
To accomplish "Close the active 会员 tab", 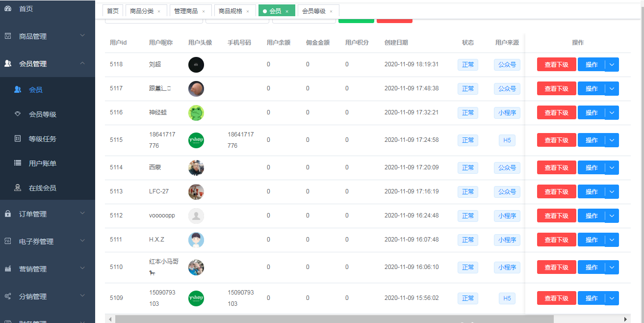I will click(287, 11).
